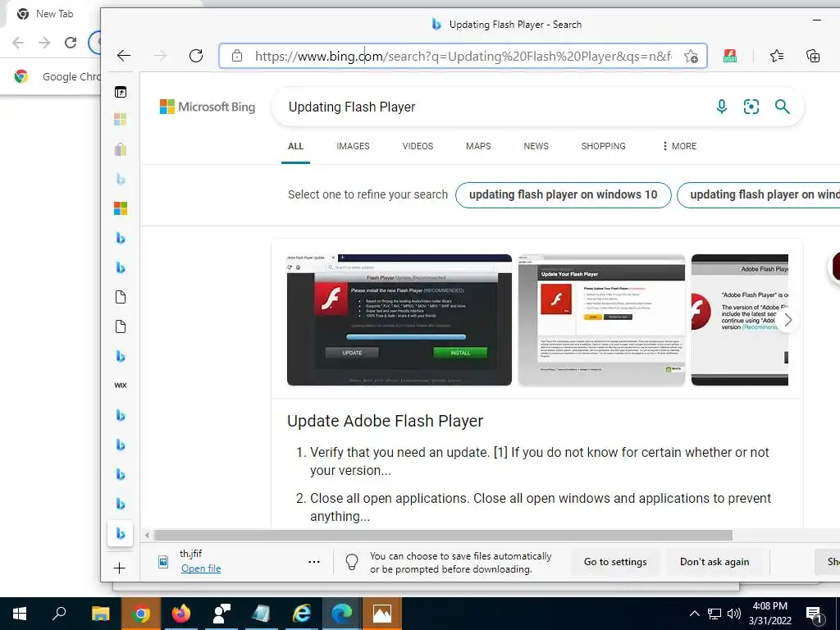The image size is (840, 630).
Task: Click the Edge address bar URL
Action: pyautogui.click(x=463, y=56)
